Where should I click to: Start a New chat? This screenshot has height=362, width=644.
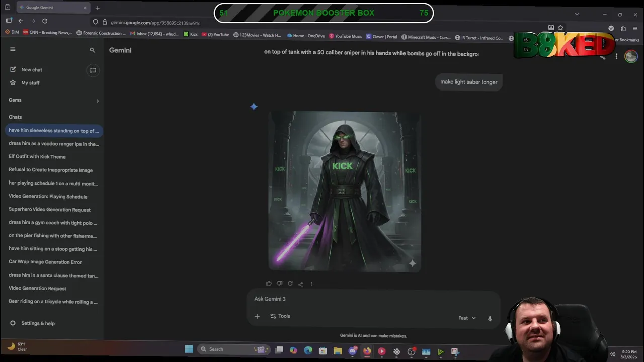coord(26,70)
